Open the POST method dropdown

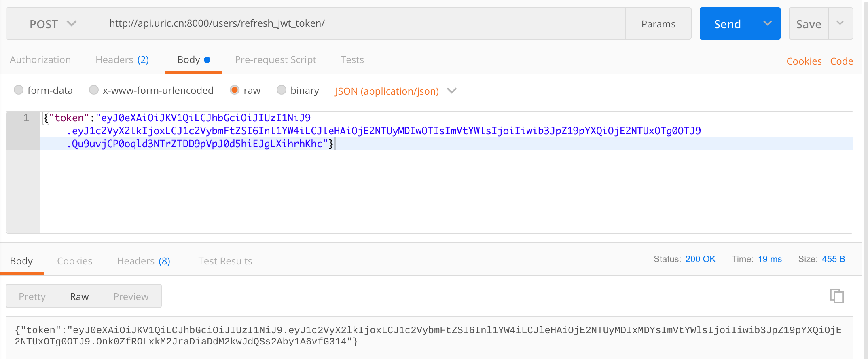53,24
